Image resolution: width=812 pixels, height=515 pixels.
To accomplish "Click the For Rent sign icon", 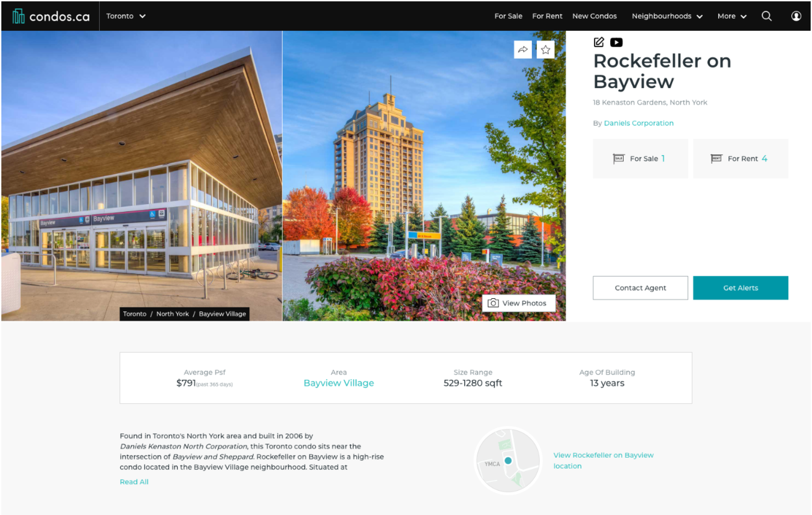I will [x=716, y=159].
